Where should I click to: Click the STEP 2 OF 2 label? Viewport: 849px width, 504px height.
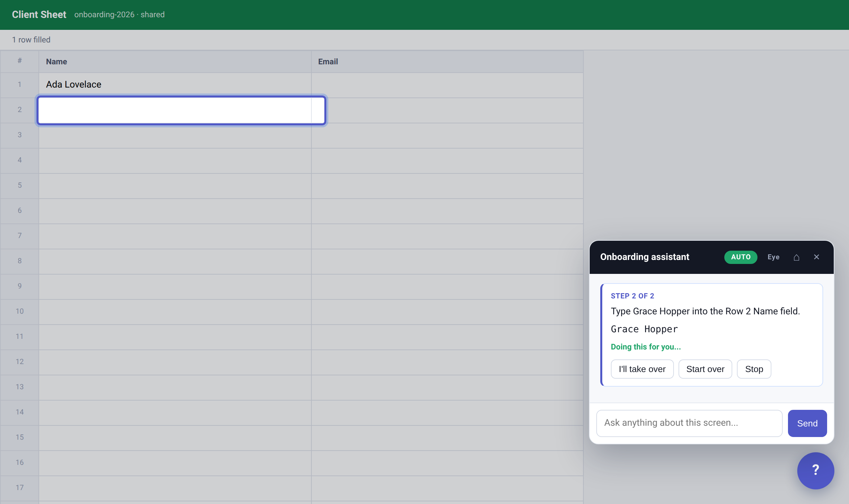[x=632, y=296]
